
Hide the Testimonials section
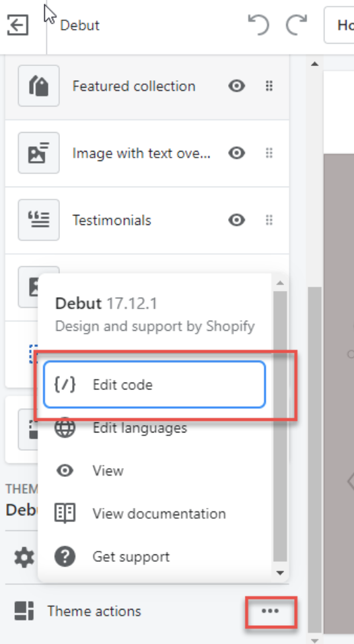(x=237, y=220)
